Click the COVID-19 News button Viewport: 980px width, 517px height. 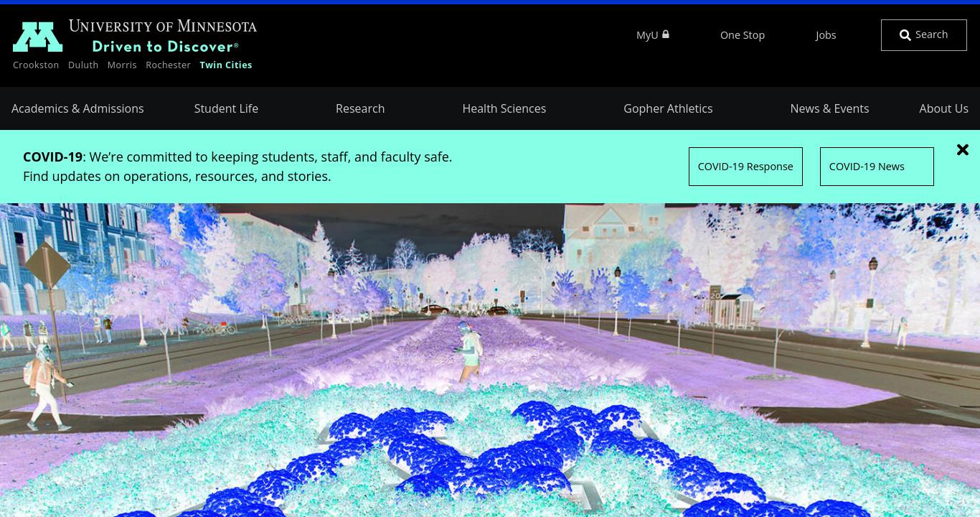877,167
